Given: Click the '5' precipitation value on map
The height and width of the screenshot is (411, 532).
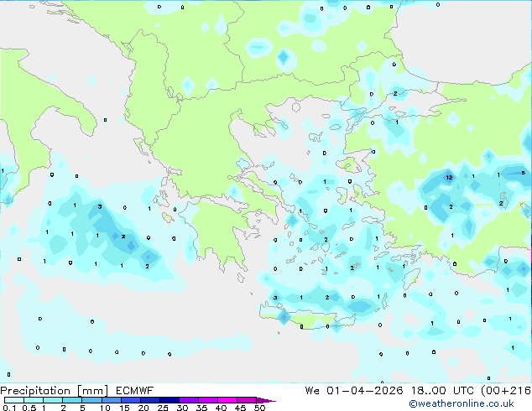Looking at the screenshot, I should click(x=523, y=173).
